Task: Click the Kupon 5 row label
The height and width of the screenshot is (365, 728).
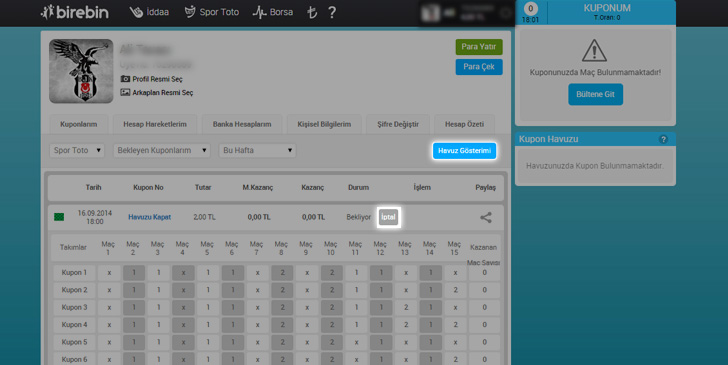Action: [x=74, y=342]
